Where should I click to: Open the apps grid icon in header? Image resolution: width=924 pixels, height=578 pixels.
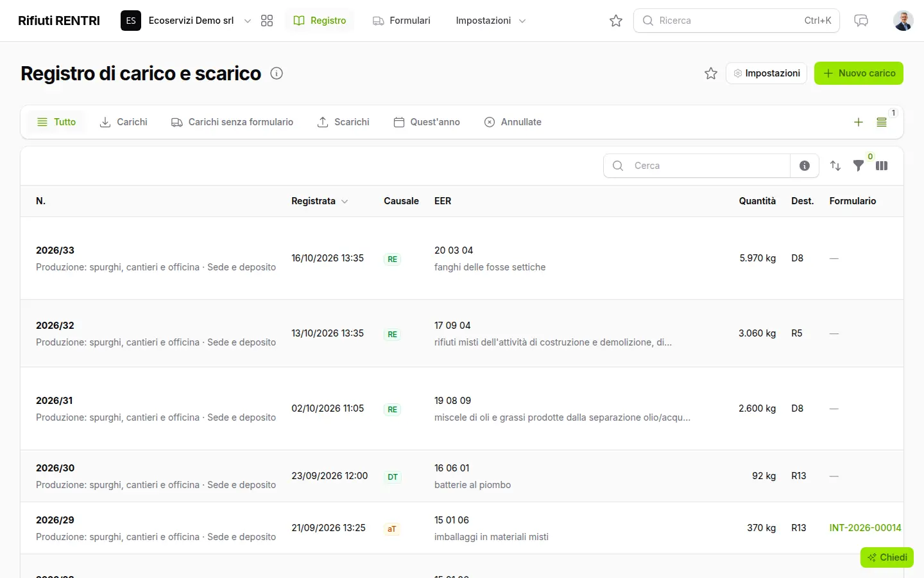tap(267, 21)
